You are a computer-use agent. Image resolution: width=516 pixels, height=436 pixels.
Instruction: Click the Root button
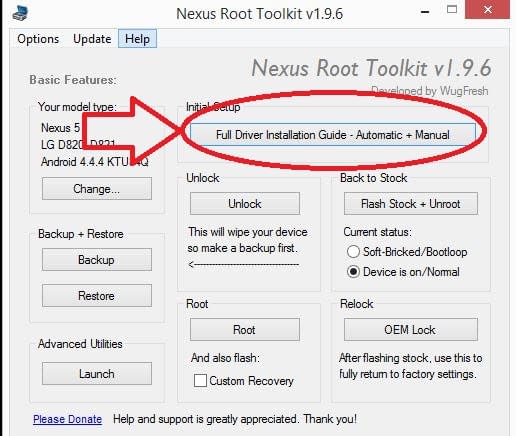click(245, 330)
